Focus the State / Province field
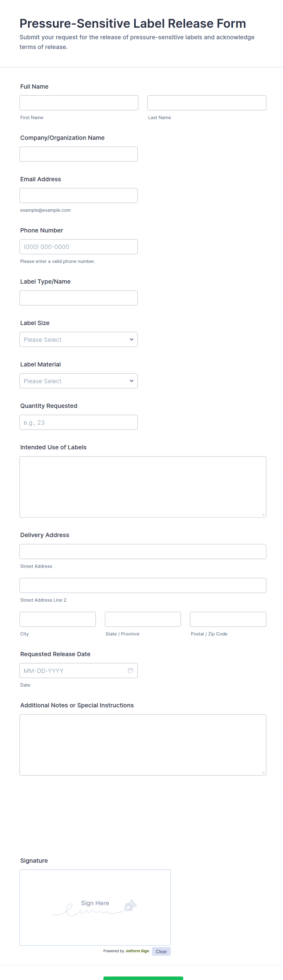 click(142, 619)
